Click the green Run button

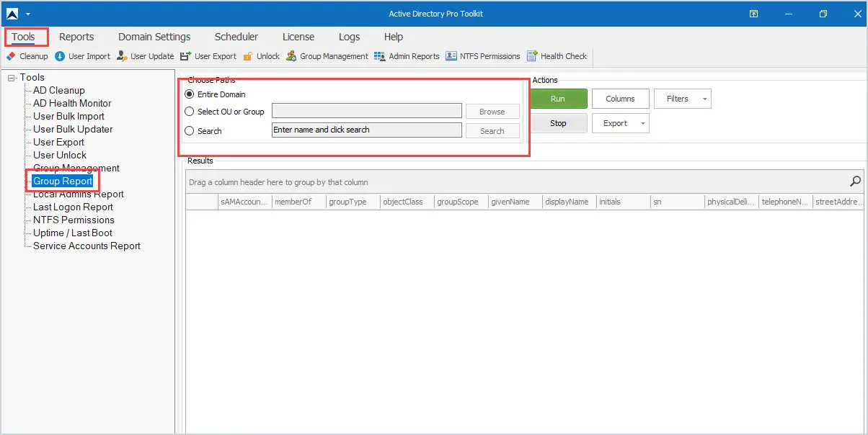point(558,99)
